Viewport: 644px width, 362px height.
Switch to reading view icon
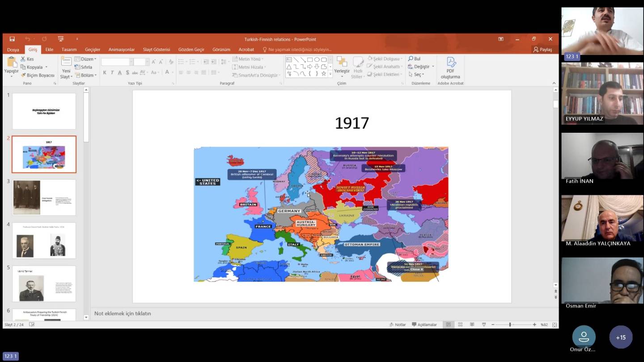click(472, 324)
